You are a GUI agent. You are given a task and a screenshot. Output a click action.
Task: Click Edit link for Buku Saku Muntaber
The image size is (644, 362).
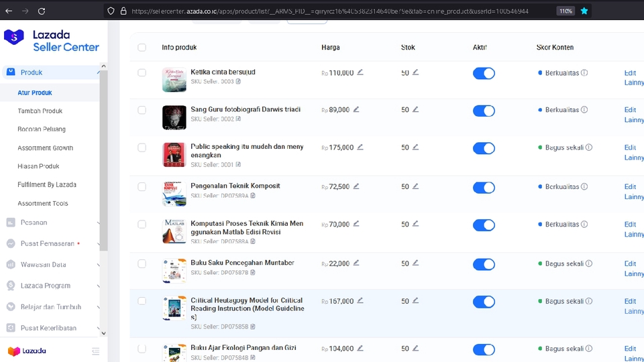(x=630, y=263)
